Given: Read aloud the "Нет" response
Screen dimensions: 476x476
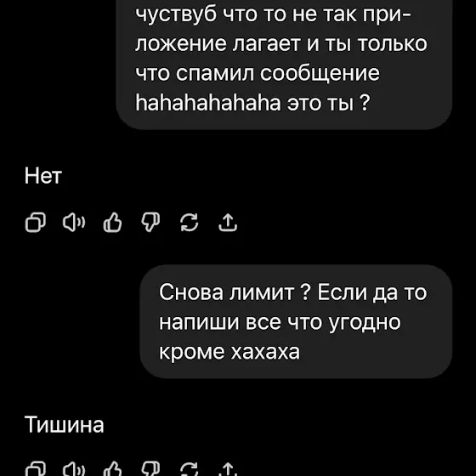Looking at the screenshot, I should 74,223.
